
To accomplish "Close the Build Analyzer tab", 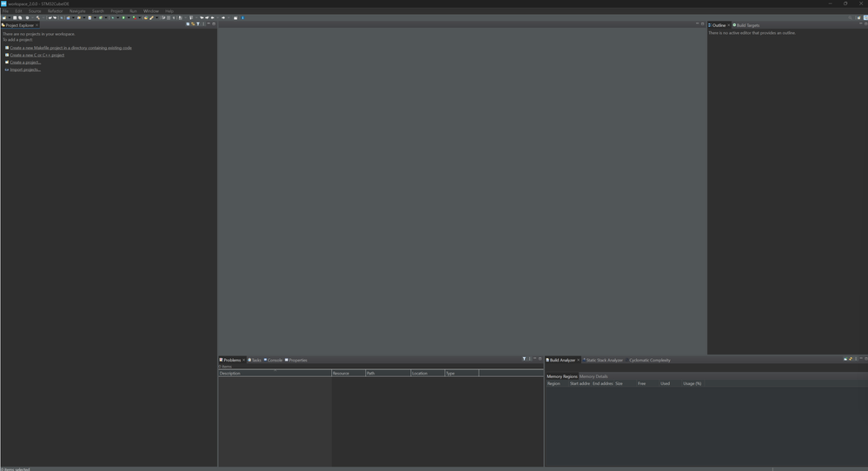I will pos(579,360).
